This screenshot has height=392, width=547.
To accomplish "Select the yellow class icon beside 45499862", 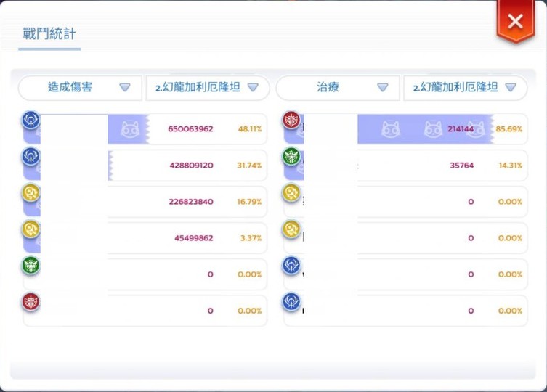I will pyautogui.click(x=31, y=229).
